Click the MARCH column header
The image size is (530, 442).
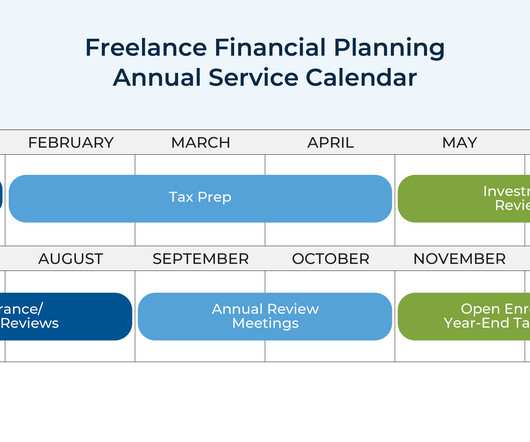coord(200,143)
